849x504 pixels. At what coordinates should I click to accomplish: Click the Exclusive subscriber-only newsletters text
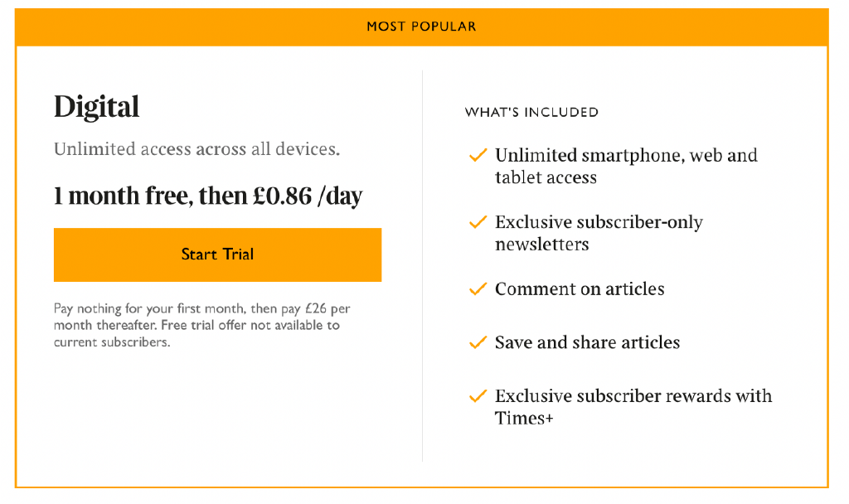coord(599,233)
